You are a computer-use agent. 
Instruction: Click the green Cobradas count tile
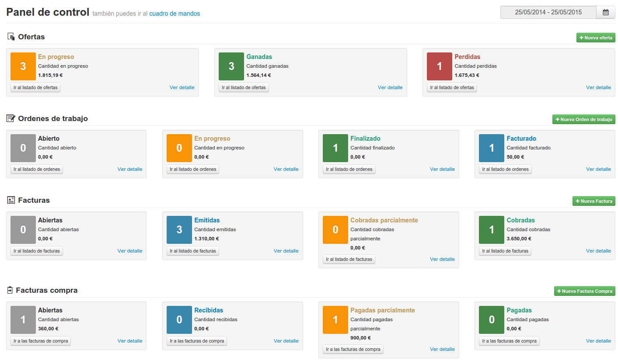click(492, 230)
